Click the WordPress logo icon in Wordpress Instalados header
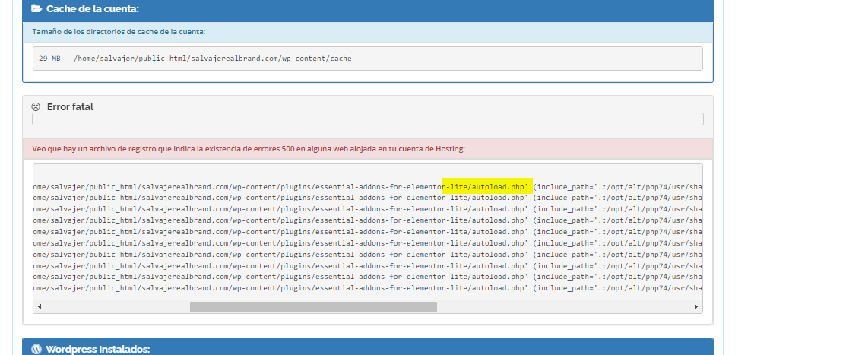This screenshot has width=868, height=355. 36,350
